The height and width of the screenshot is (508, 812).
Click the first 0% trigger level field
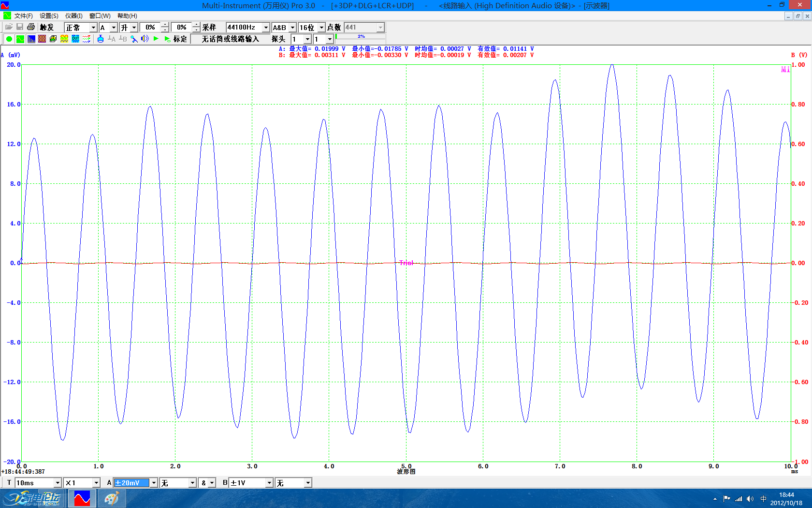[x=150, y=28]
